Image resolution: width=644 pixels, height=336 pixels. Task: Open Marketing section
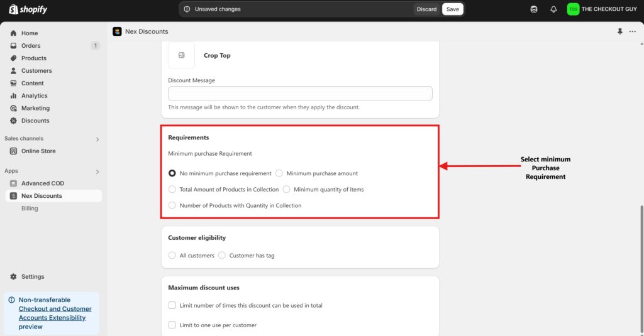(35, 108)
